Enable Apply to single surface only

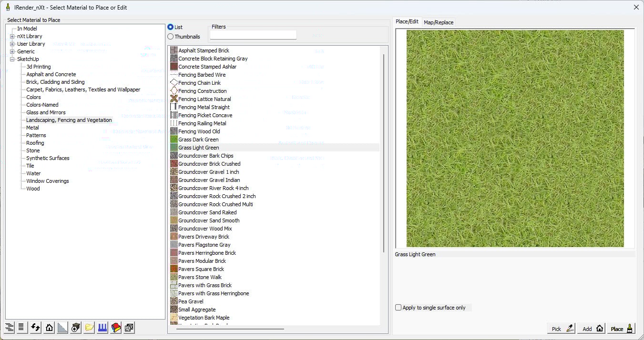(x=399, y=308)
